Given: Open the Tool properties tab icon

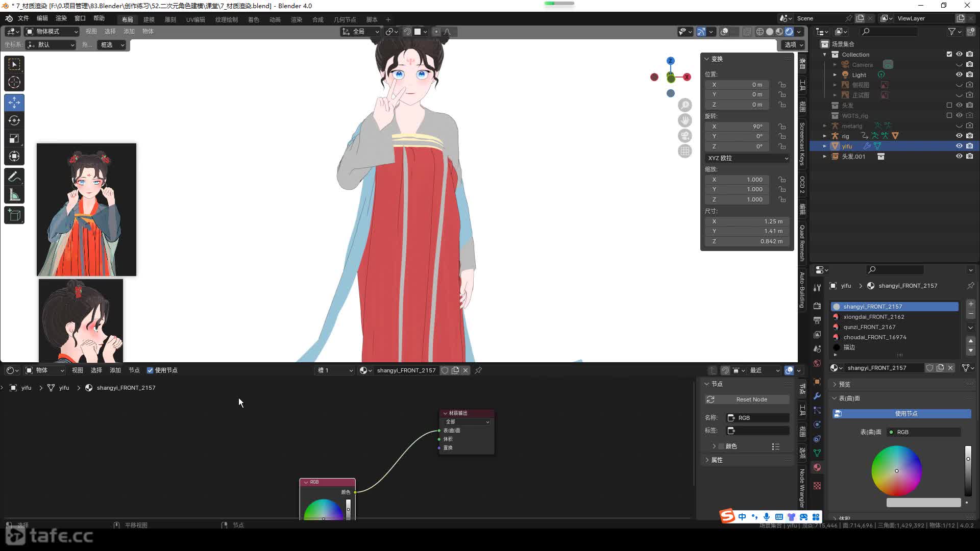Looking at the screenshot, I should 817,288.
